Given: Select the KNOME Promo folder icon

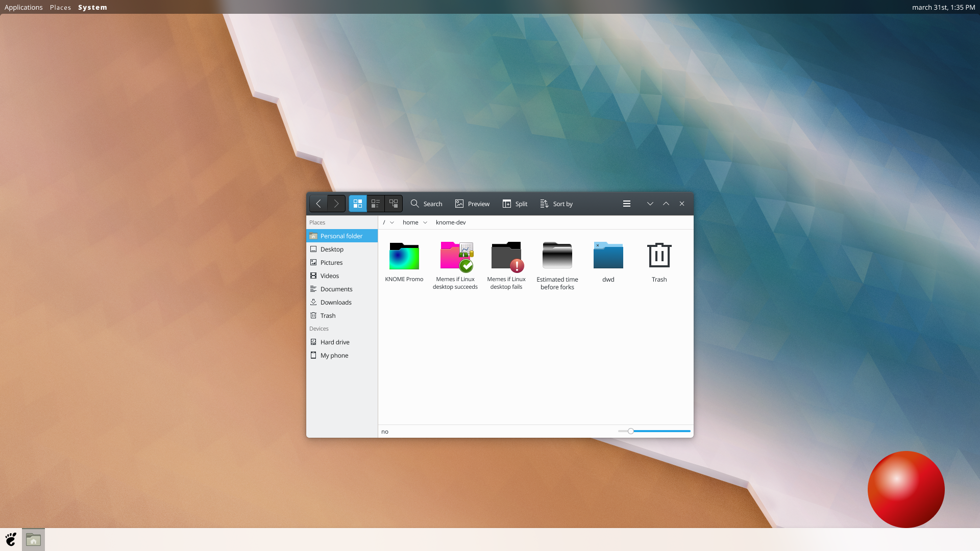Looking at the screenshot, I should click(x=404, y=256).
